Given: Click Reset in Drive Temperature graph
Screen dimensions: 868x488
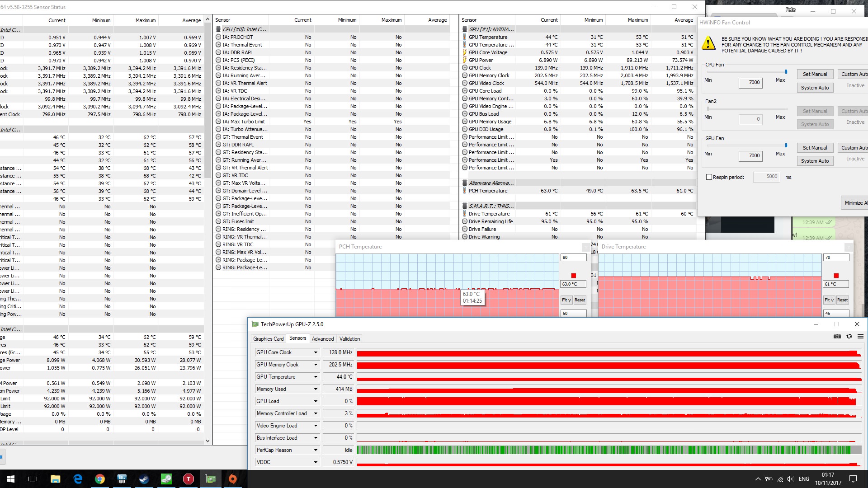Looking at the screenshot, I should (x=842, y=300).
